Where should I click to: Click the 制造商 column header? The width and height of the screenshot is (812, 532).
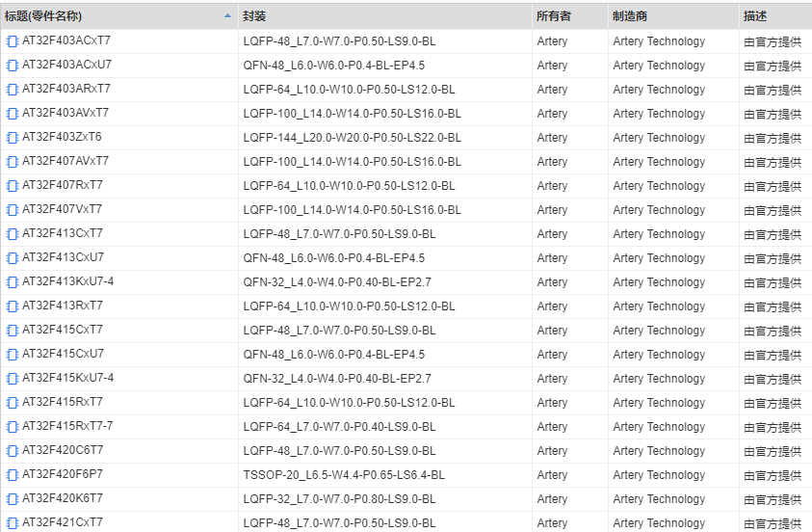point(630,16)
